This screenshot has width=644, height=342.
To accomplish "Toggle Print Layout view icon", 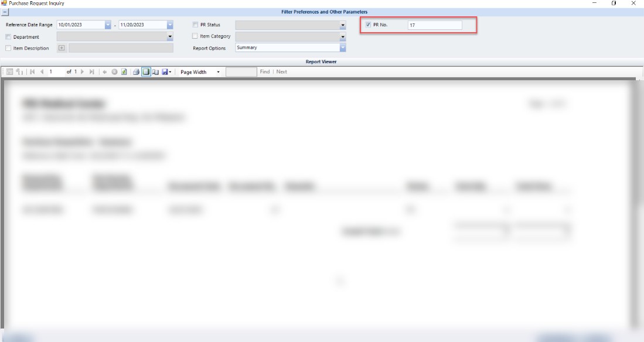I will pyautogui.click(x=145, y=72).
